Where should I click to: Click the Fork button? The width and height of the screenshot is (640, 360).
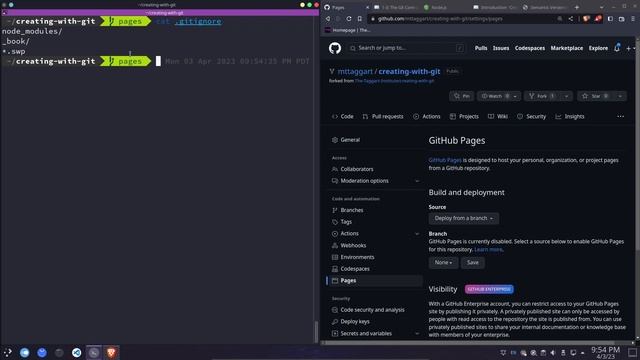(543, 96)
